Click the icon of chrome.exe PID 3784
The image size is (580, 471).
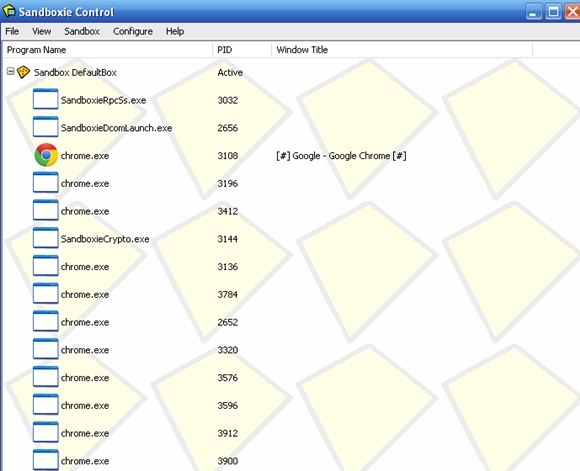tap(45, 293)
